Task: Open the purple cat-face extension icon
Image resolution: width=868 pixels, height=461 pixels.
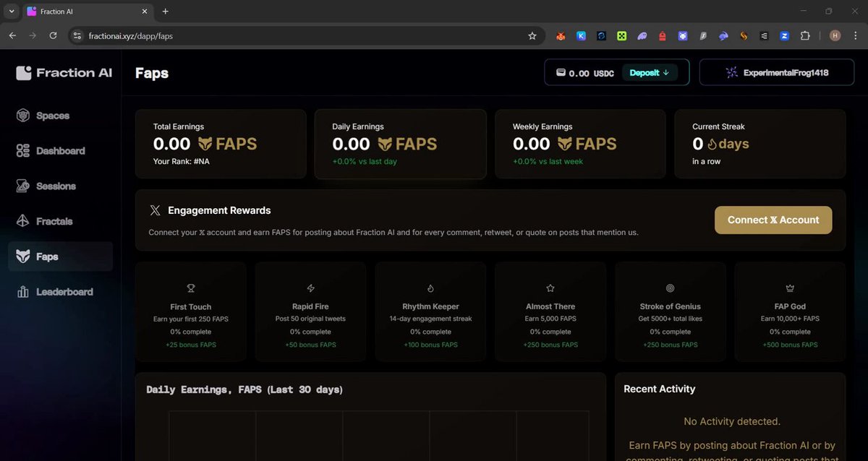Action: pyautogui.click(x=682, y=35)
